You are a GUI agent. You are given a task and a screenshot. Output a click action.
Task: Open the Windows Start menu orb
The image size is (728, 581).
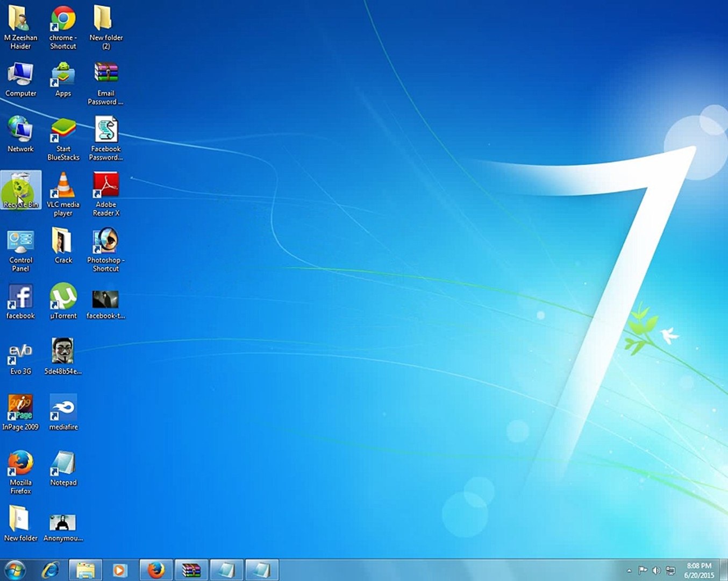point(15,570)
